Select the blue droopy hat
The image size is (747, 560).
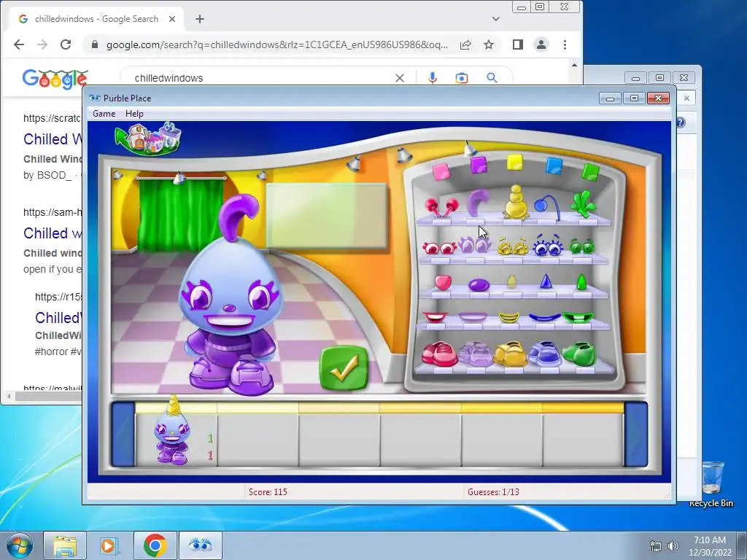(546, 207)
